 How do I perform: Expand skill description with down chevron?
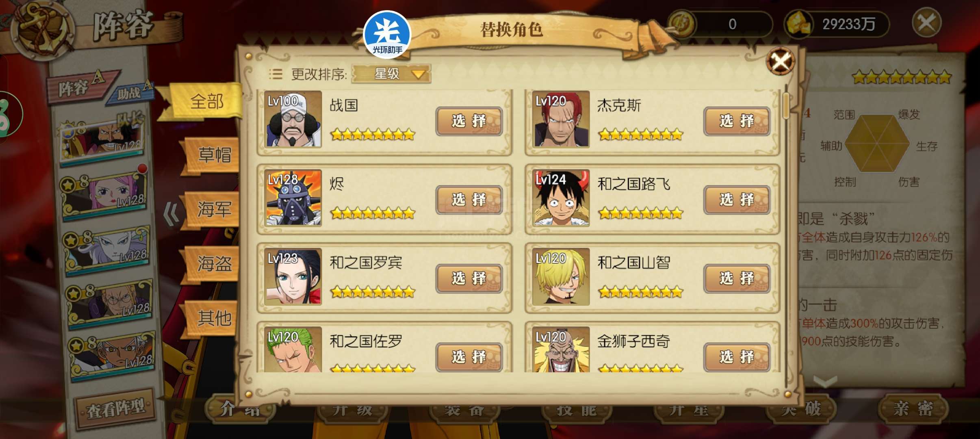click(x=826, y=381)
